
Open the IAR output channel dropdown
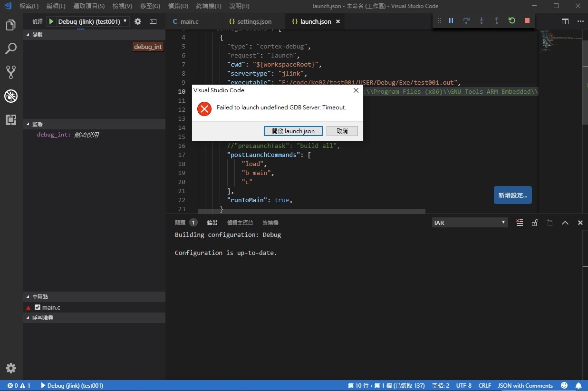(x=470, y=223)
